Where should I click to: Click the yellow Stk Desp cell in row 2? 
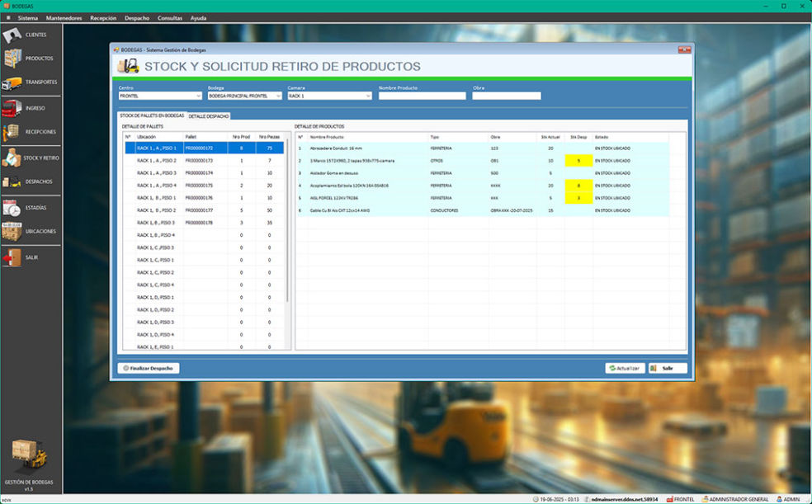578,161
